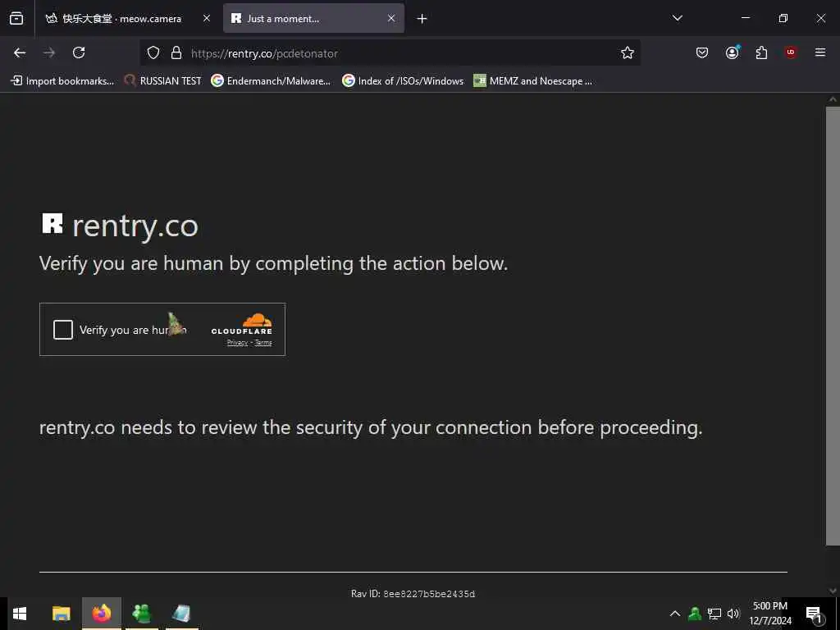Click the Firefox taskbar icon
This screenshot has width=840, height=630.
pos(102,614)
